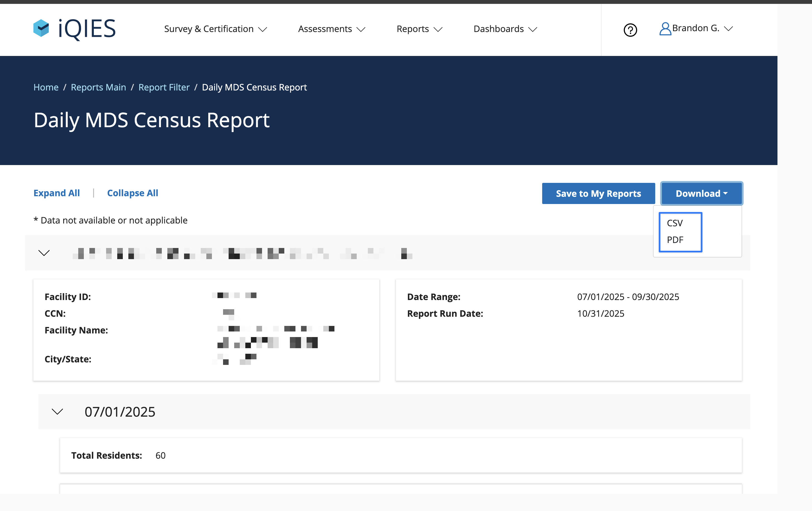Go to Home breadcrumb link
The width and height of the screenshot is (812, 511).
46,87
